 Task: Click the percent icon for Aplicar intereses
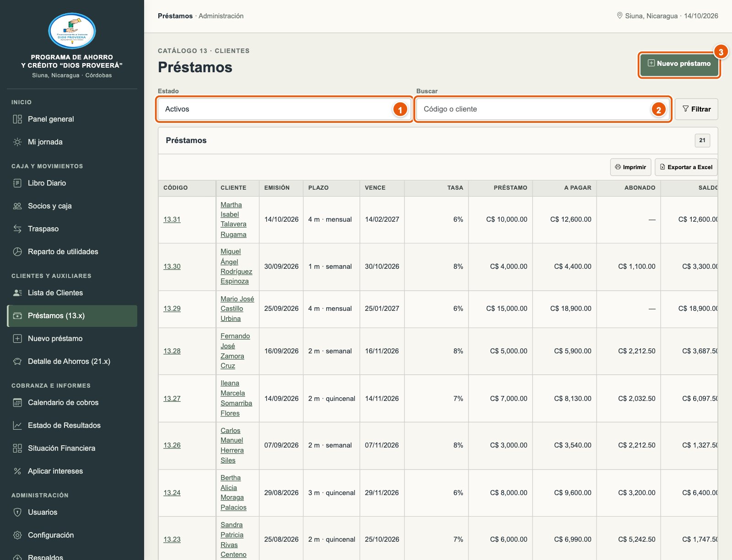point(17,471)
